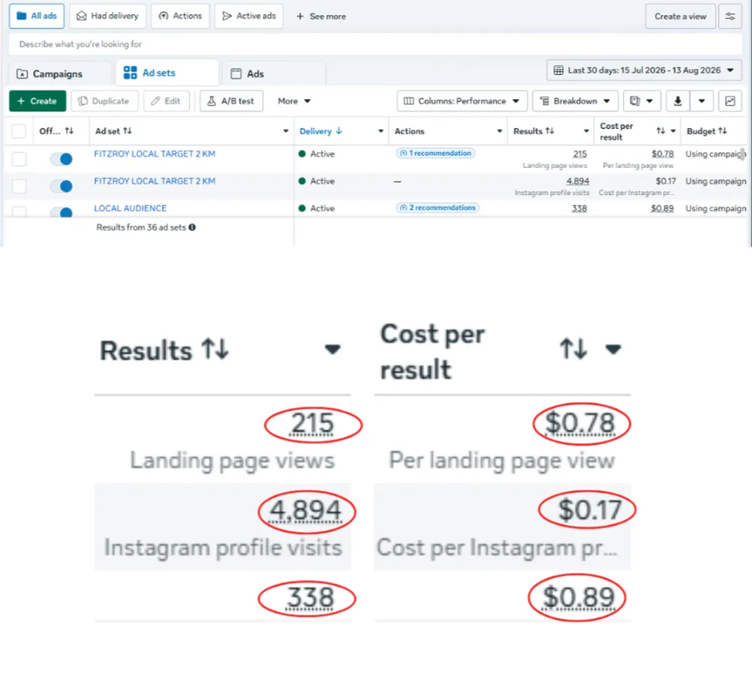Switch to the Ads tab

tap(273, 74)
